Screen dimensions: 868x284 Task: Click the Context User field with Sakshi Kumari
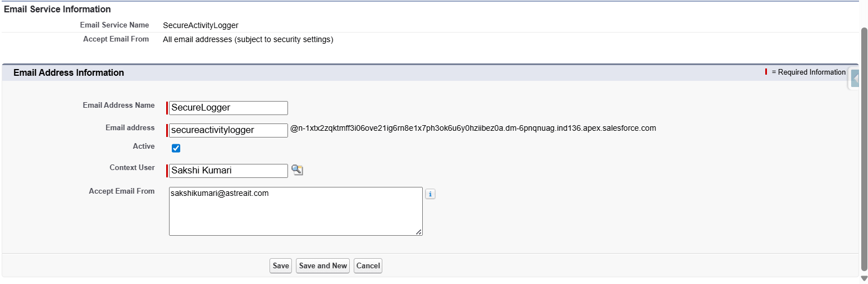point(229,171)
